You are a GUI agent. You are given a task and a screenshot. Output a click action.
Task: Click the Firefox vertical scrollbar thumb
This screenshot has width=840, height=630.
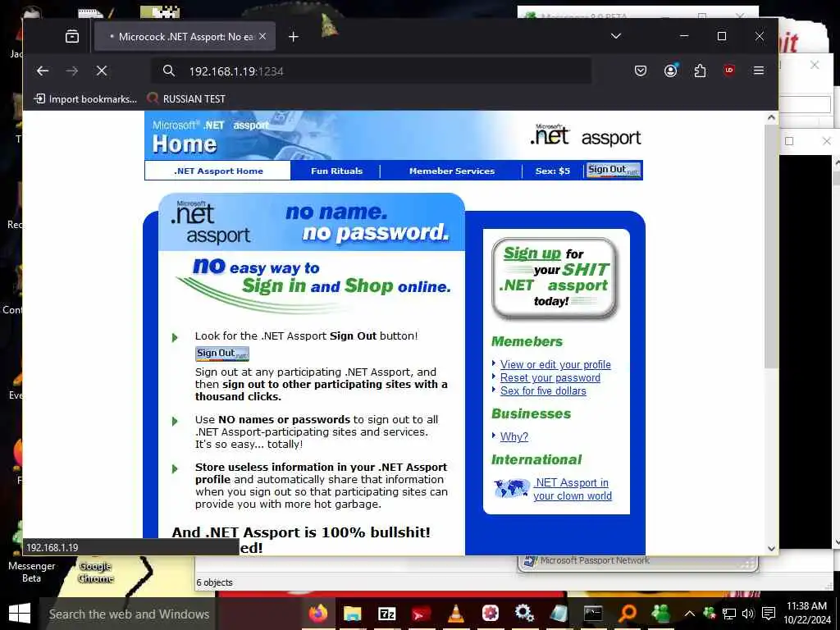pos(771,246)
